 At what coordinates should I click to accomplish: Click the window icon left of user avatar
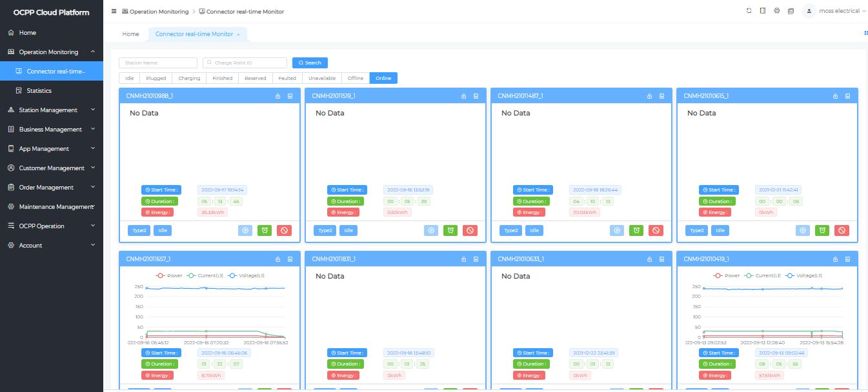(791, 11)
